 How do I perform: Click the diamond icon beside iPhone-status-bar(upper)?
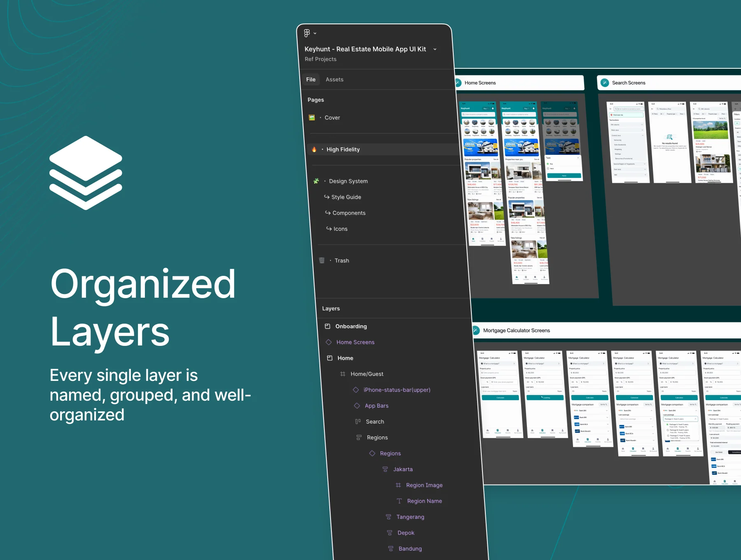tap(356, 390)
